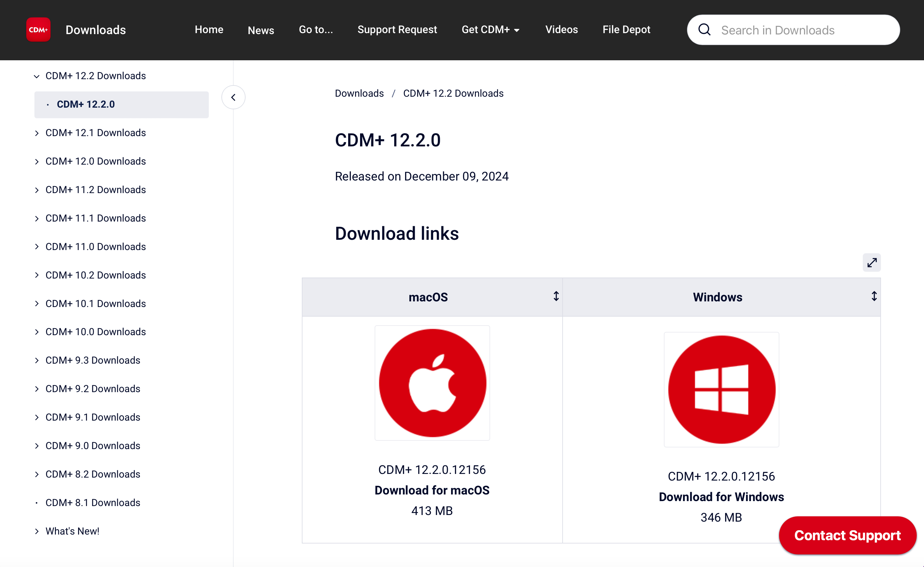This screenshot has width=924, height=567.
Task: Open the News menu item
Action: [261, 30]
